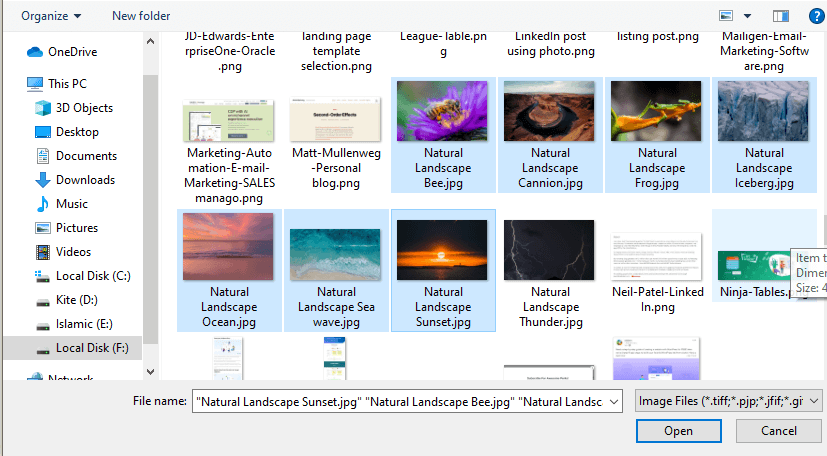Select the 3D Objects folder
Viewport: 827px width, 456px height.
pos(84,108)
